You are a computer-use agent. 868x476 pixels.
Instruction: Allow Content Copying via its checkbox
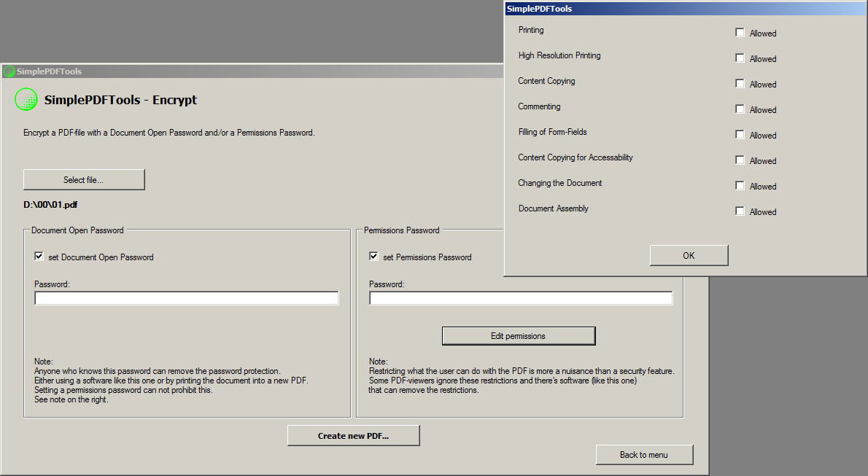pos(740,84)
